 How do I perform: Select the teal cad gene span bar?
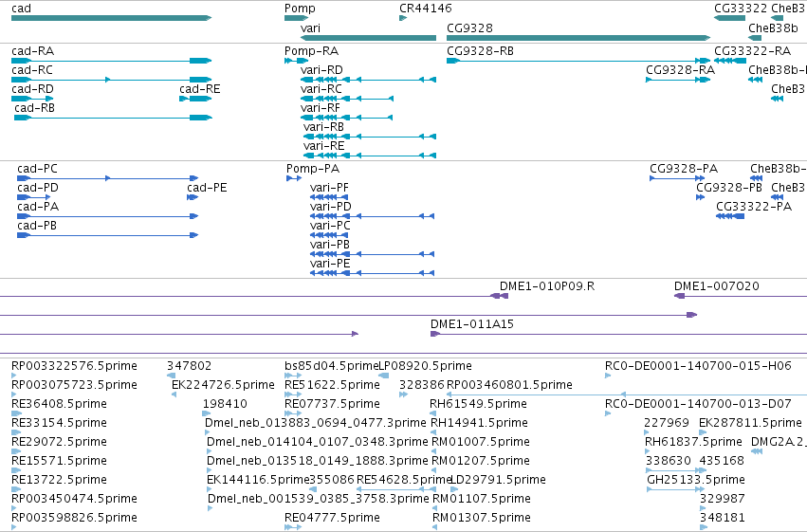tap(111, 18)
